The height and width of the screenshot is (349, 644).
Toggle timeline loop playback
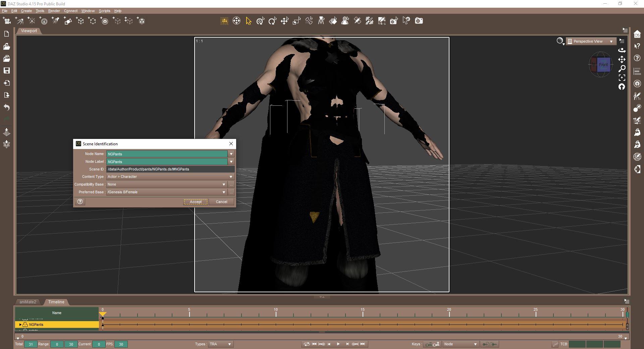pos(307,344)
